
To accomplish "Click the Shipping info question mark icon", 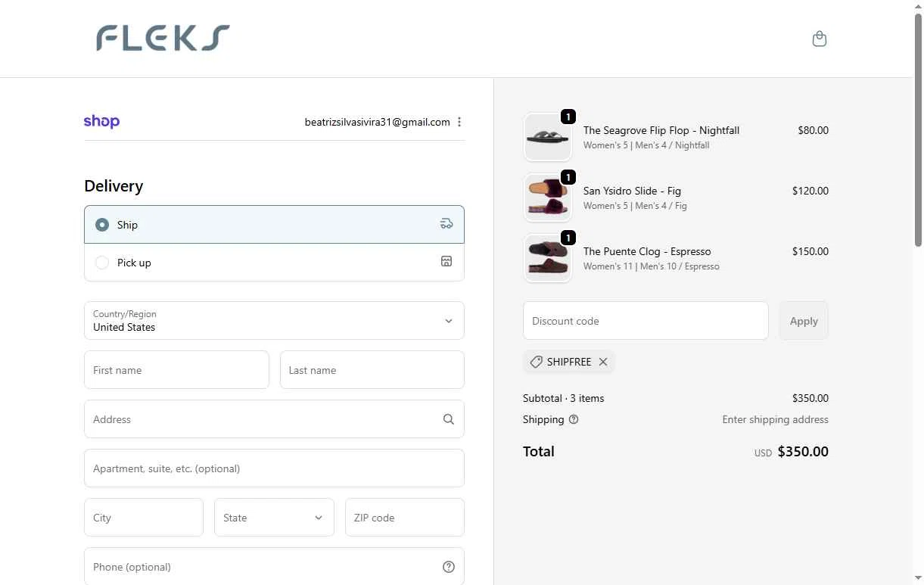I will (x=574, y=419).
